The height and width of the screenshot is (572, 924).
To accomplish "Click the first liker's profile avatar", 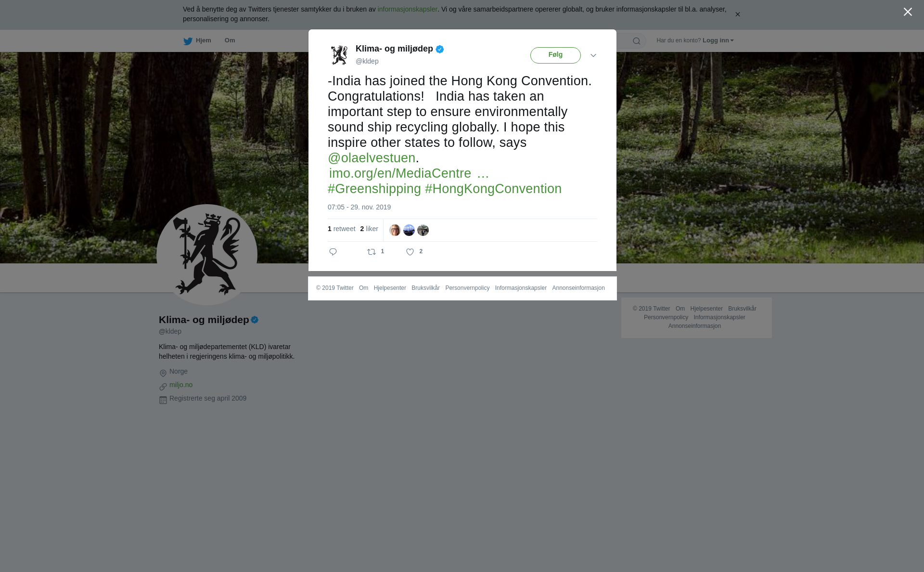I will point(395,230).
